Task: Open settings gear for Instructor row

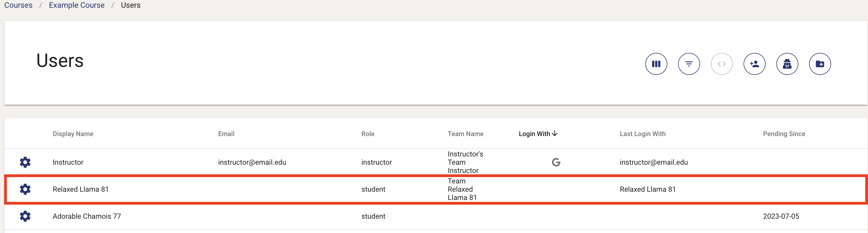Action: 25,162
